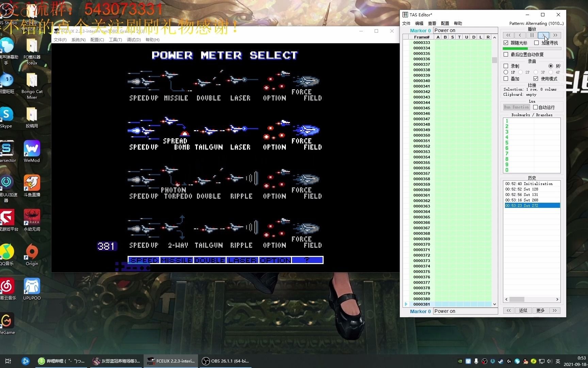Image resolution: width=588 pixels, height=368 pixels.
Task: Pause playback in TAS Editor
Action: pos(532,35)
